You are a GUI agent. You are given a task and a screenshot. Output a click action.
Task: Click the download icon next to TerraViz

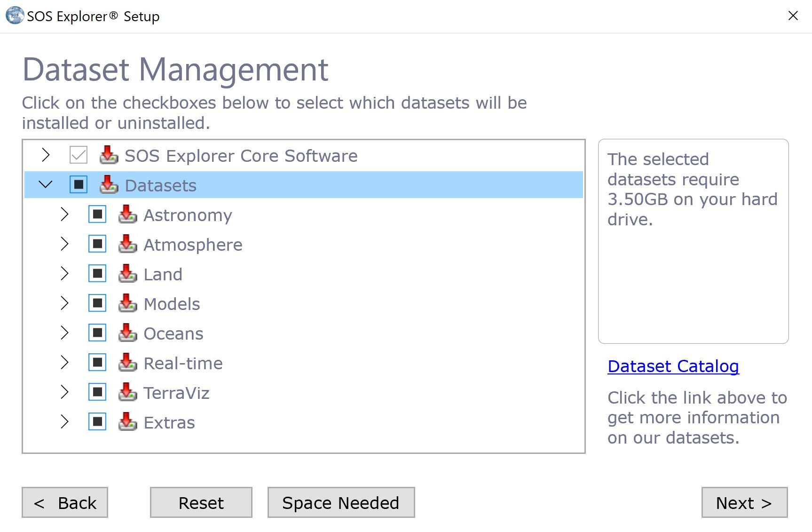[x=127, y=392]
